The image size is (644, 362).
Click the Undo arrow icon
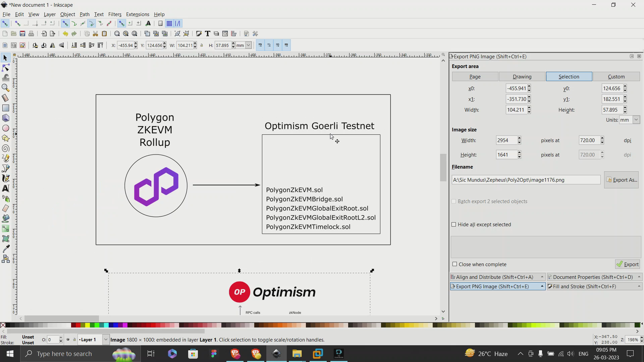65,34
